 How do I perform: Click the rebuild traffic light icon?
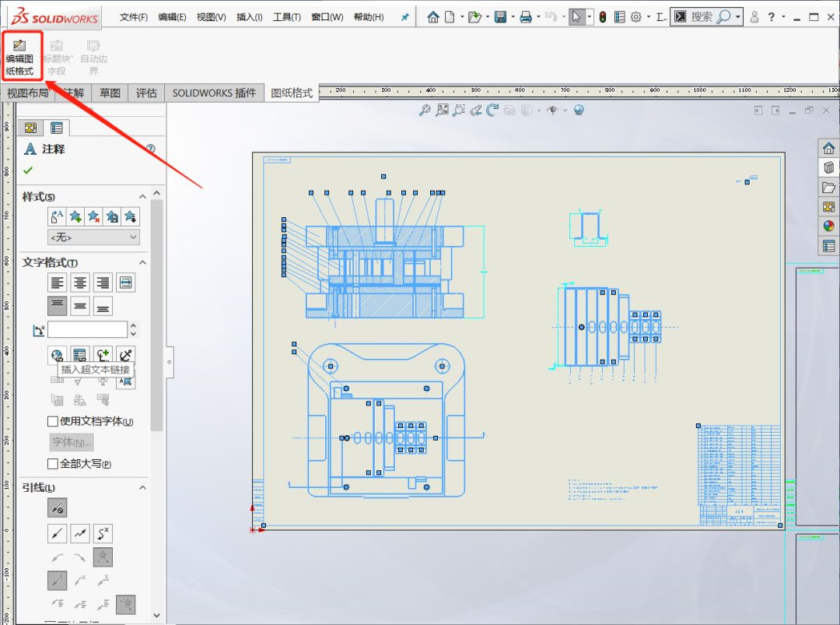(603, 17)
